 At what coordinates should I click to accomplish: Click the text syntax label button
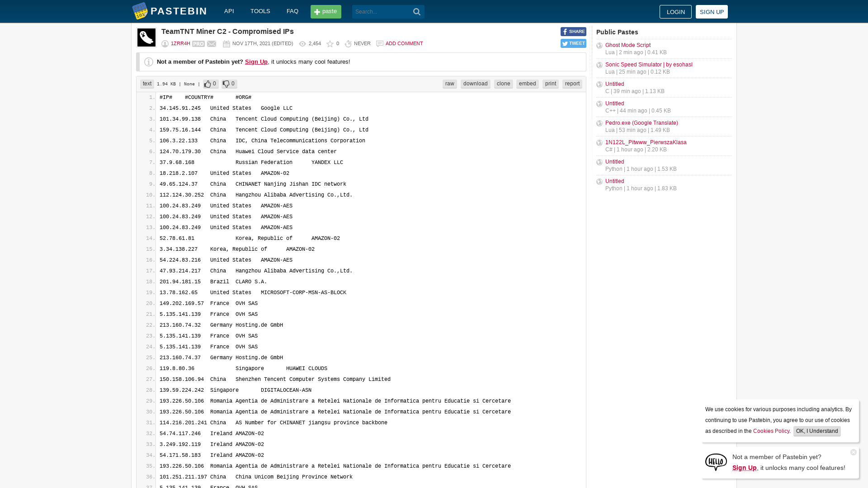147,84
